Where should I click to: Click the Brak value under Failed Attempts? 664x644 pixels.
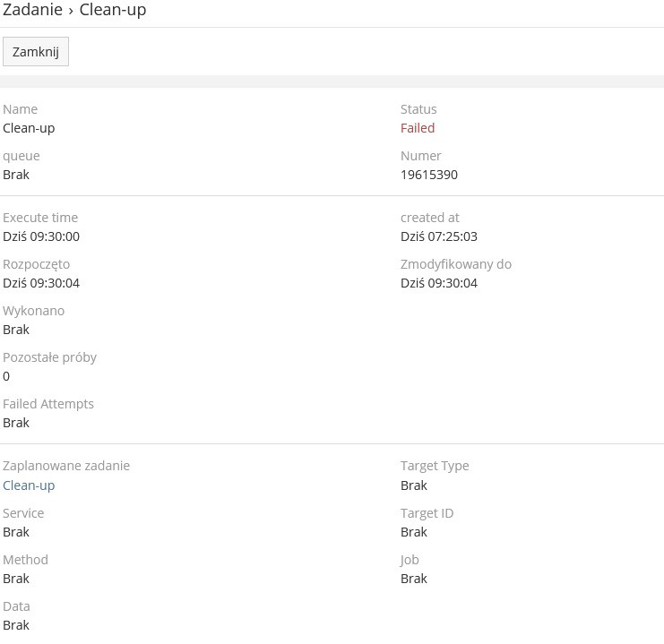(16, 423)
